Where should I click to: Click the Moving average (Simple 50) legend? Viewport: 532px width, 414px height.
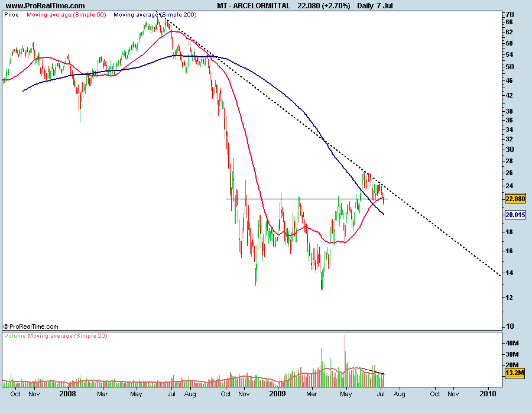(66, 15)
